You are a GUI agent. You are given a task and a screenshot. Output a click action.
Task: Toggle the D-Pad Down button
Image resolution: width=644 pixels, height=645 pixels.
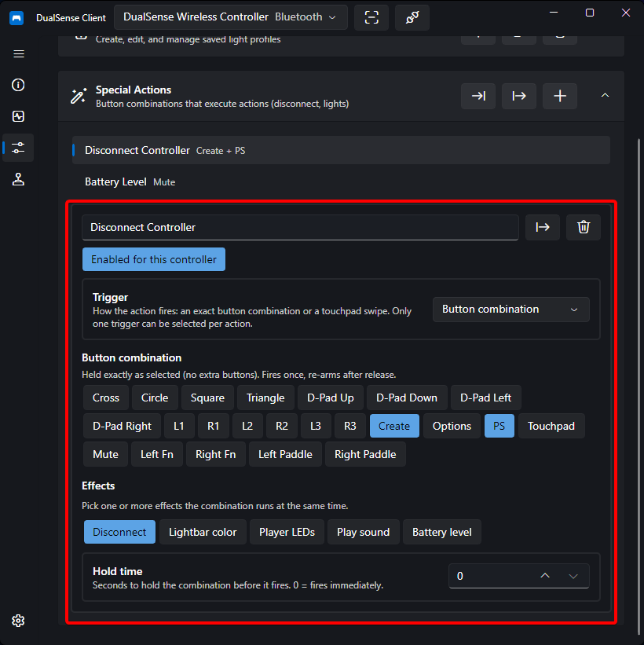coord(407,398)
